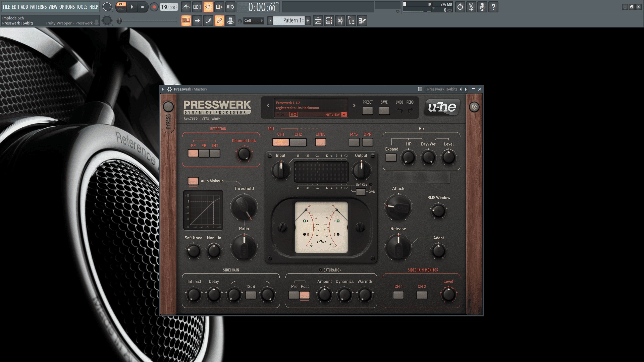The height and width of the screenshot is (362, 644).
Task: Enable the FF detection mode
Action: (x=193, y=154)
